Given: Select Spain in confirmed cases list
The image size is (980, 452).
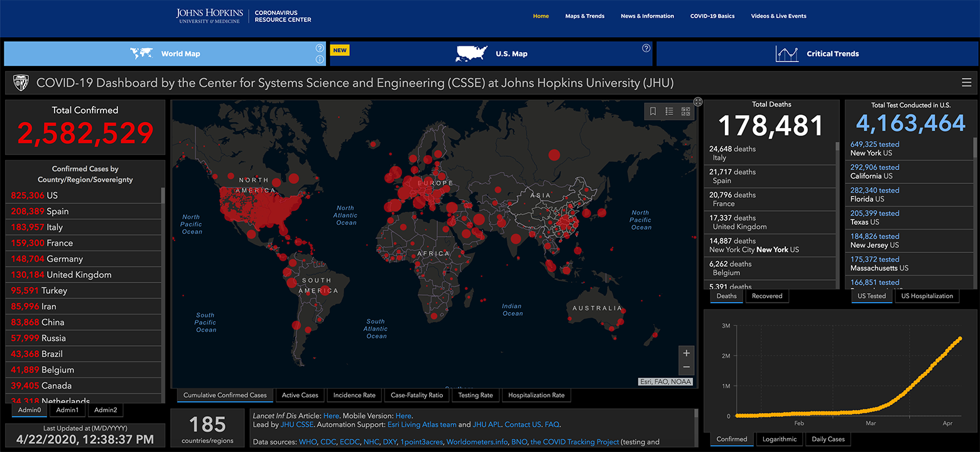Looking at the screenshot, I should (83, 211).
